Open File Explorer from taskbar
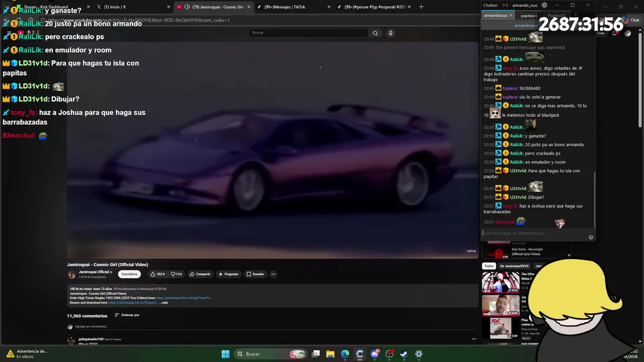The height and width of the screenshot is (362, 644). (330, 354)
